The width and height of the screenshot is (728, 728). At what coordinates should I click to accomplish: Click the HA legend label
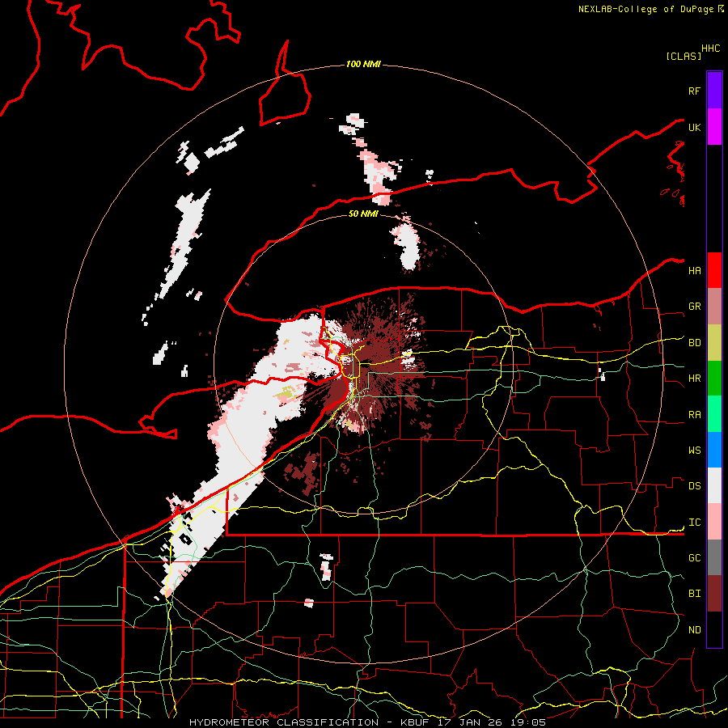click(x=694, y=271)
